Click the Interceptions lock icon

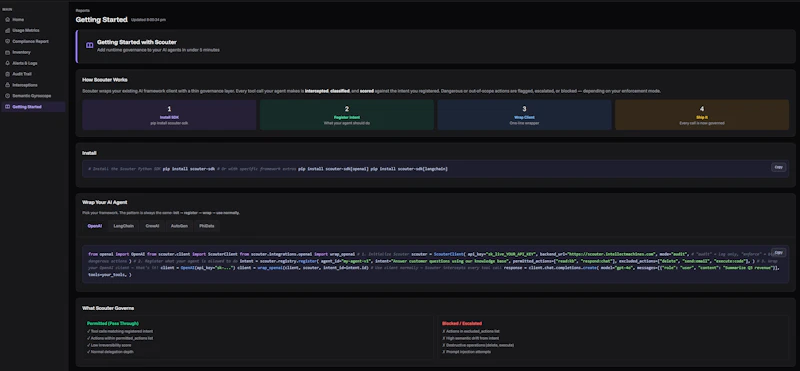7,85
